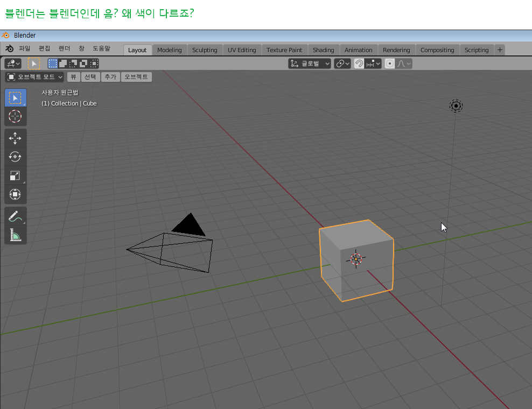The image size is (532, 409).
Task: Switch to the Layout workspace tab
Action: tap(137, 50)
